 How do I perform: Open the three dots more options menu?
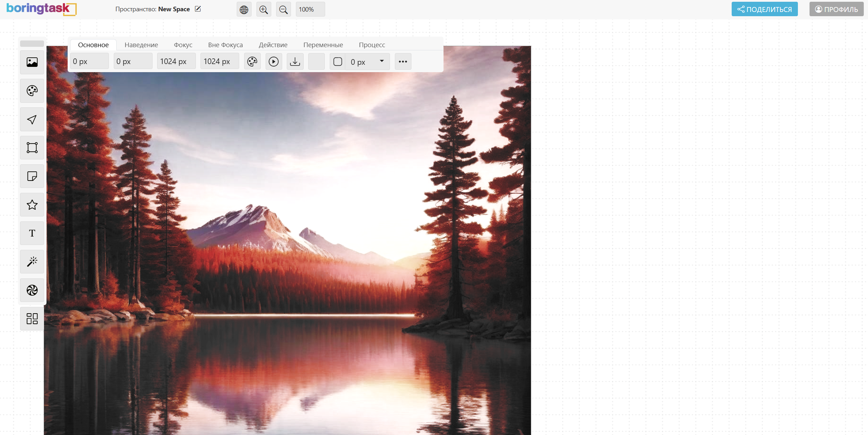pyautogui.click(x=403, y=62)
